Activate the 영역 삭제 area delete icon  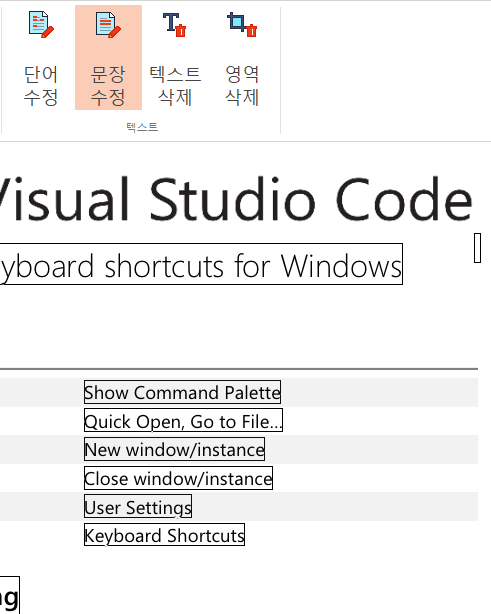click(242, 25)
